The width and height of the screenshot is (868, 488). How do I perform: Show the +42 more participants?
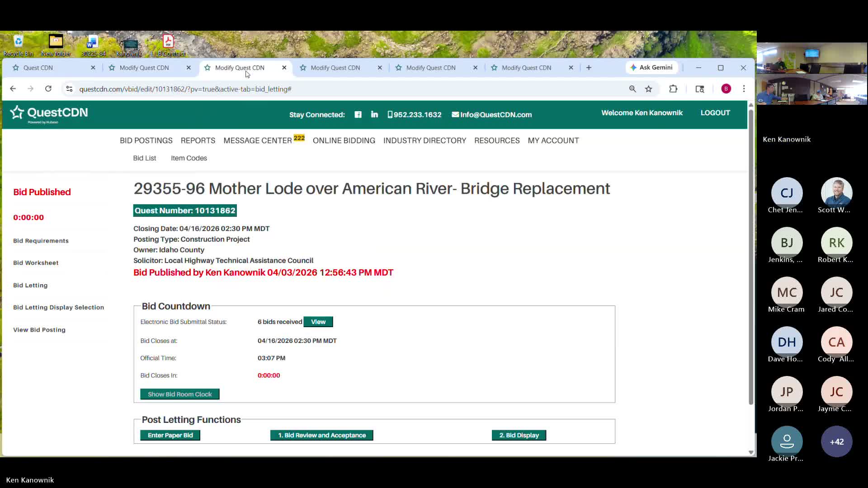coord(836,441)
